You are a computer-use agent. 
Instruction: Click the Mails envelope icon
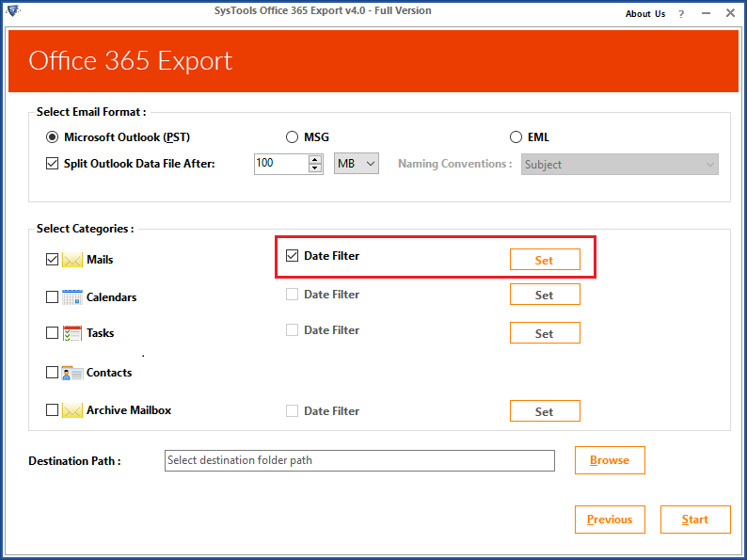coord(72,260)
